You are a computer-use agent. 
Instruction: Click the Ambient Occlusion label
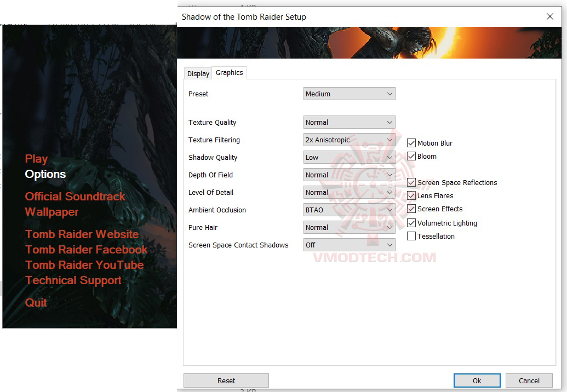pyautogui.click(x=217, y=210)
